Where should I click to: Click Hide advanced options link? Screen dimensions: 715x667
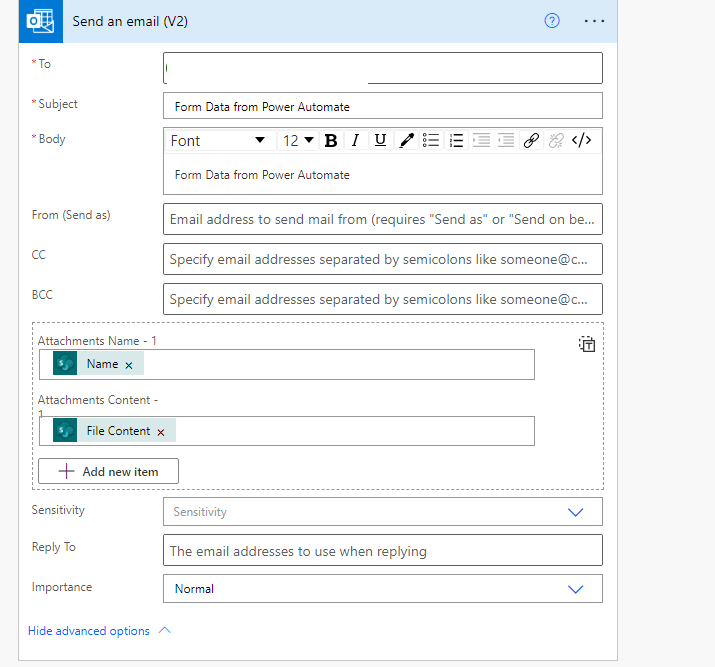point(89,631)
